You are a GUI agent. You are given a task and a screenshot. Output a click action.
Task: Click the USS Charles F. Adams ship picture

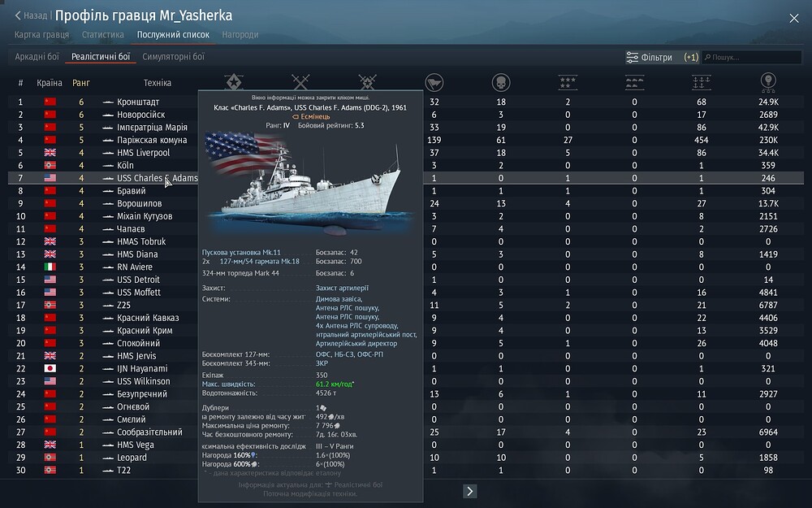(309, 181)
